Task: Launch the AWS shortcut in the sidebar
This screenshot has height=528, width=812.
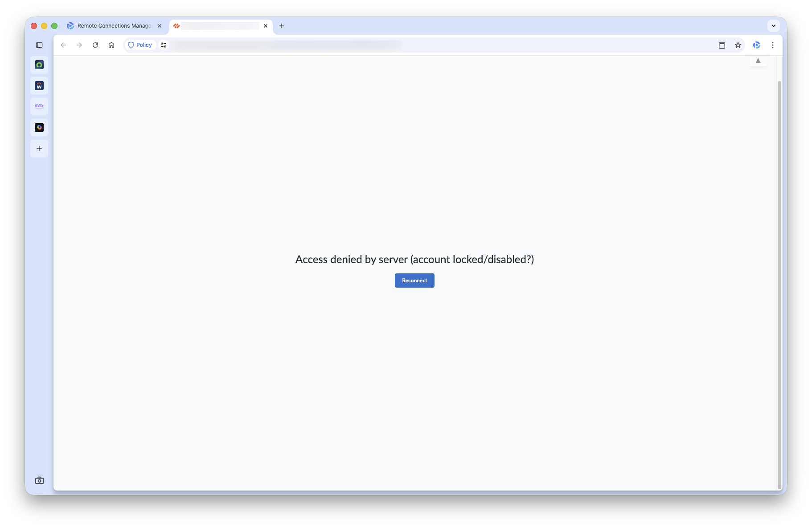Action: coord(39,106)
